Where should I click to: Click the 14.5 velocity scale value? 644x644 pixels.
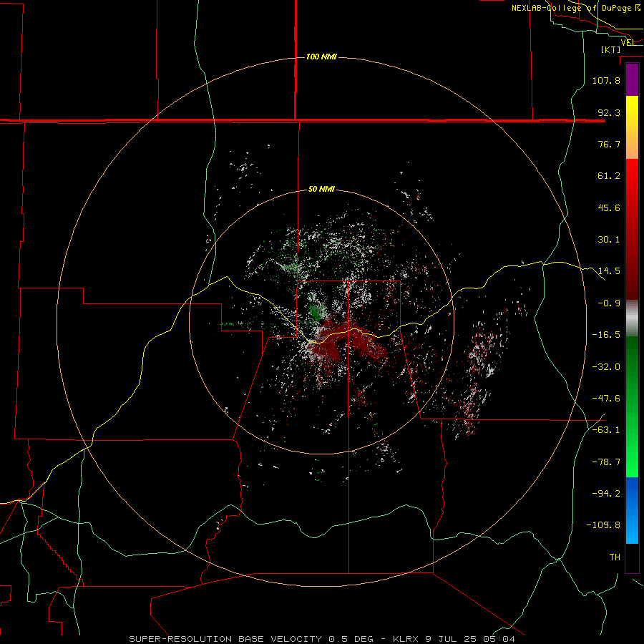[x=609, y=271]
